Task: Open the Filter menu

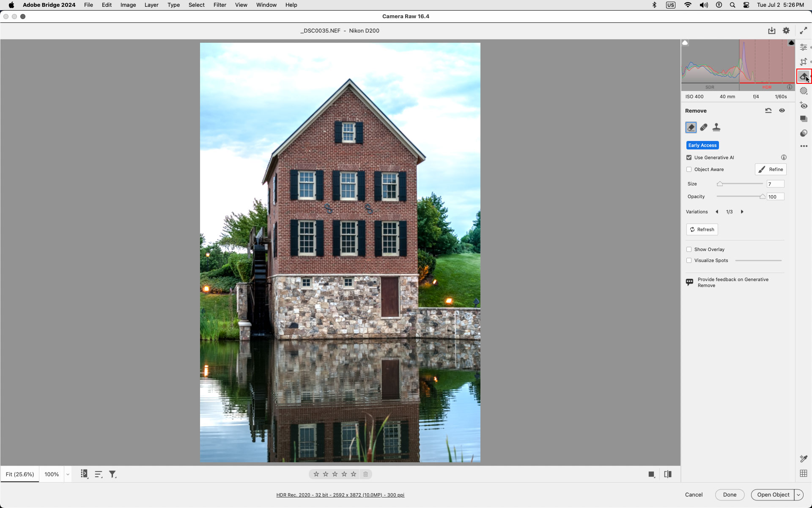Action: pyautogui.click(x=219, y=5)
